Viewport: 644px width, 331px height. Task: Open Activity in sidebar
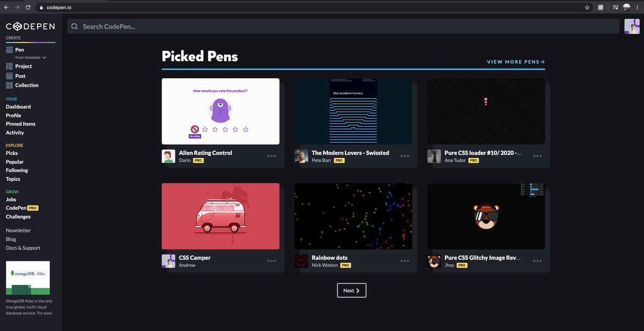click(x=15, y=133)
